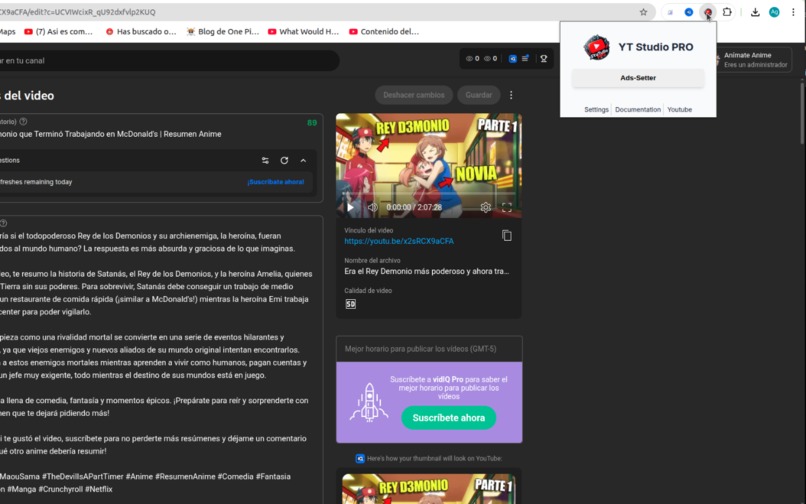Click the file name 'Era el Rey Demonio'
This screenshot has width=806, height=504.
(x=427, y=272)
